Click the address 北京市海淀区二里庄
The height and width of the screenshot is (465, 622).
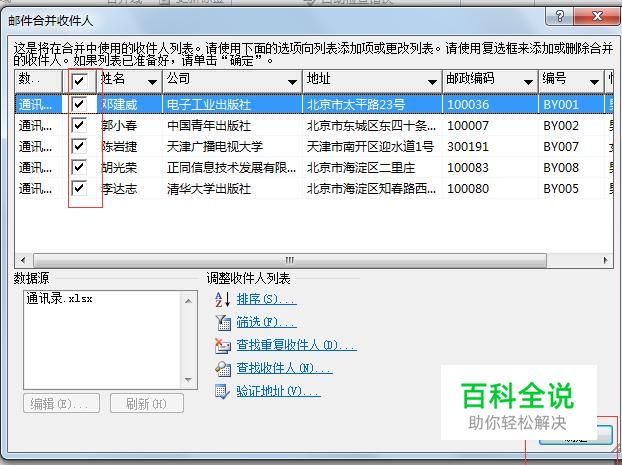pos(361,167)
